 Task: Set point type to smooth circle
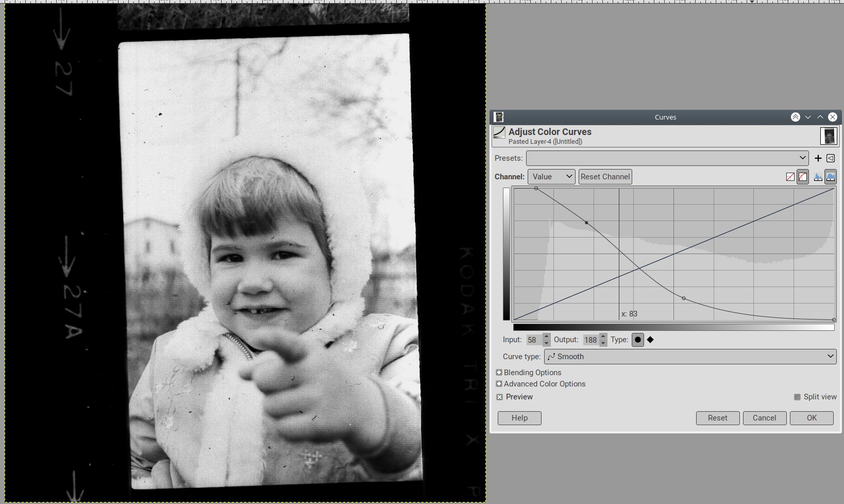637,340
